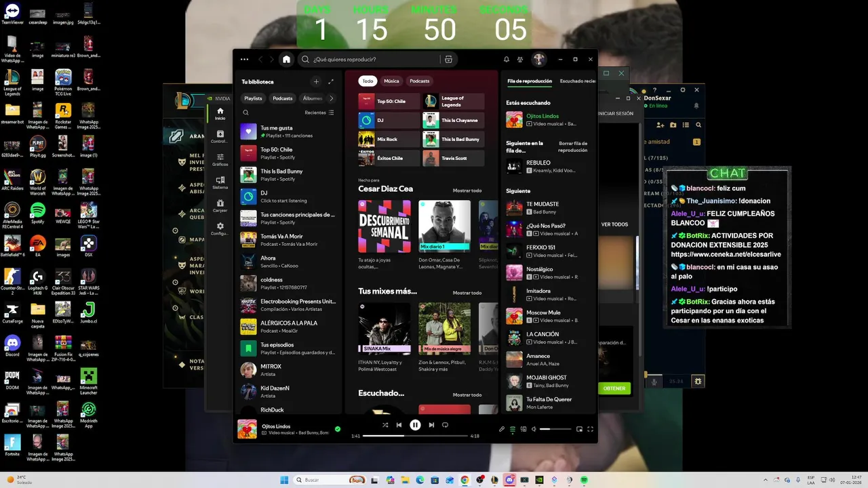Screen dimensions: 868x488
Task: Open Google Chrome from taskbar
Action: (x=465, y=480)
